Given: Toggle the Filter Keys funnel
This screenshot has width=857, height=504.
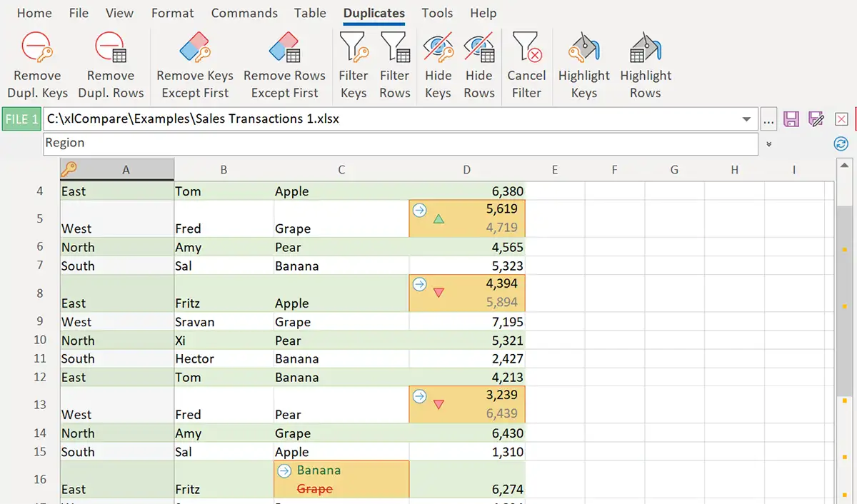Looking at the screenshot, I should point(354,48).
